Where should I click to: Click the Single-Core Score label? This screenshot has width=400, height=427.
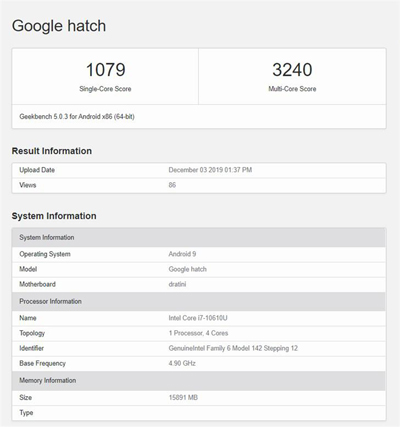click(105, 89)
